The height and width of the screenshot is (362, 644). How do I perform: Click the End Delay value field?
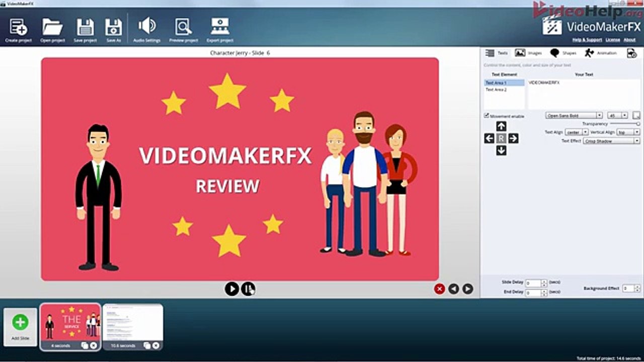533,292
